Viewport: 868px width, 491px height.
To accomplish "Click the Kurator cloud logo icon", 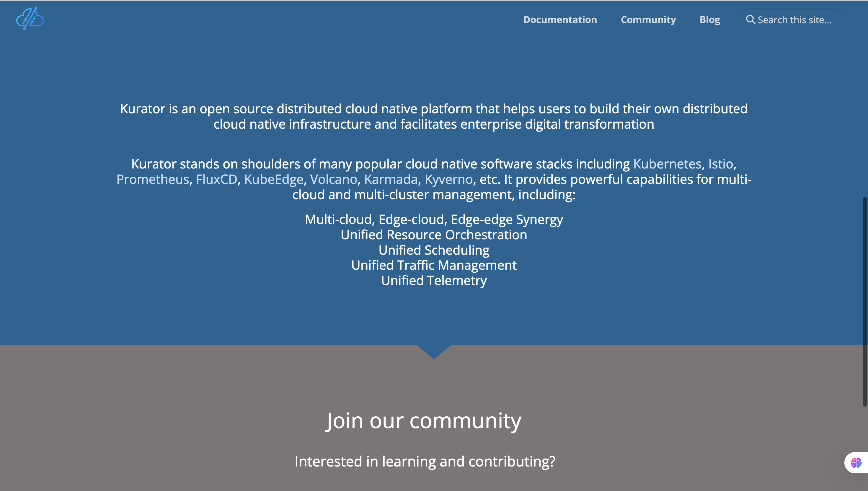I will coord(30,19).
